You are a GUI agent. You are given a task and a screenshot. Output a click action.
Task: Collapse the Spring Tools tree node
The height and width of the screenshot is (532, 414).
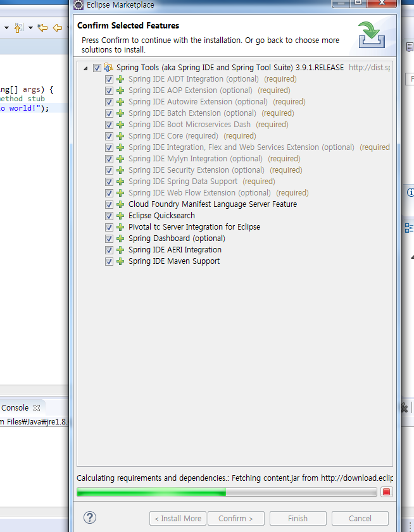pos(85,68)
